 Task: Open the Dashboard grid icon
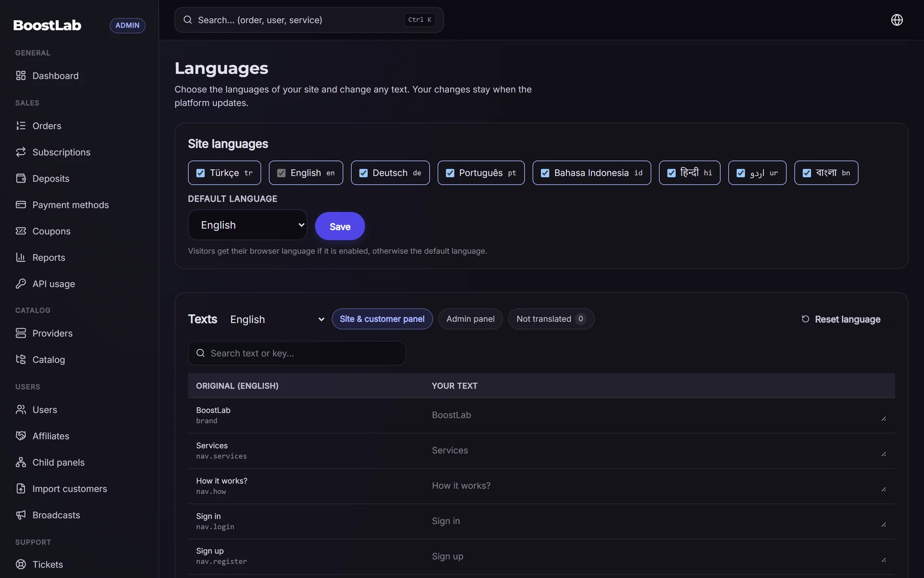pos(21,76)
